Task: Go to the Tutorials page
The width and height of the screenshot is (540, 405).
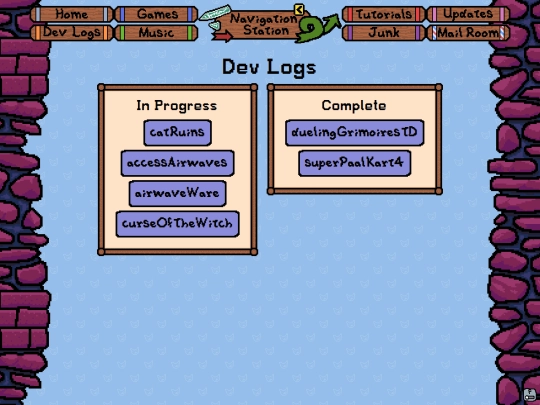Action: (384, 14)
